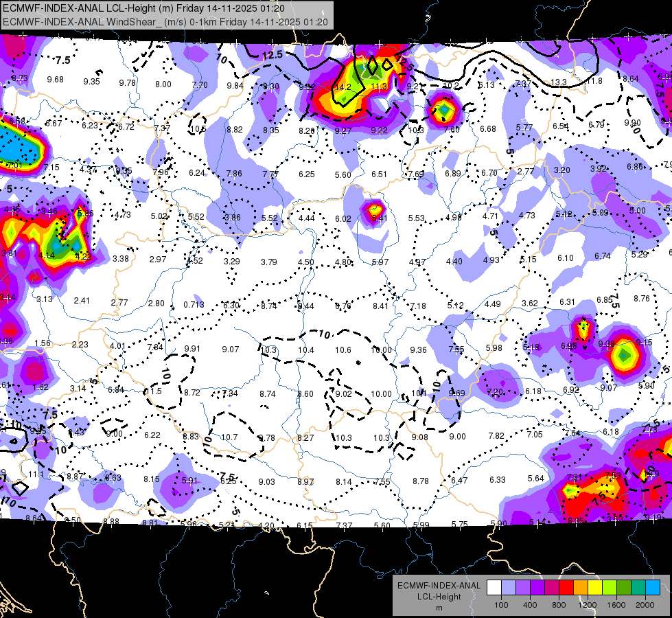Click the grid value 2.23
The height and width of the screenshot is (618, 672).
(x=80, y=345)
